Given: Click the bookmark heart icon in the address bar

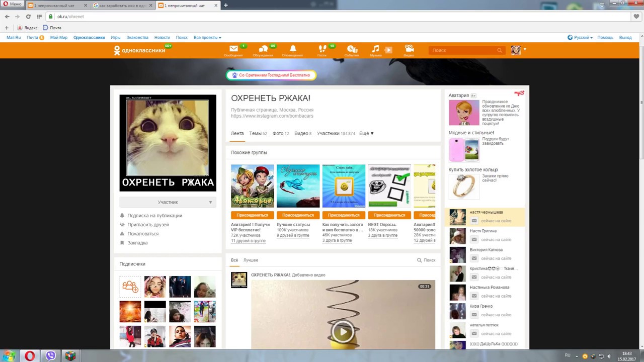Looking at the screenshot, I should point(636,17).
